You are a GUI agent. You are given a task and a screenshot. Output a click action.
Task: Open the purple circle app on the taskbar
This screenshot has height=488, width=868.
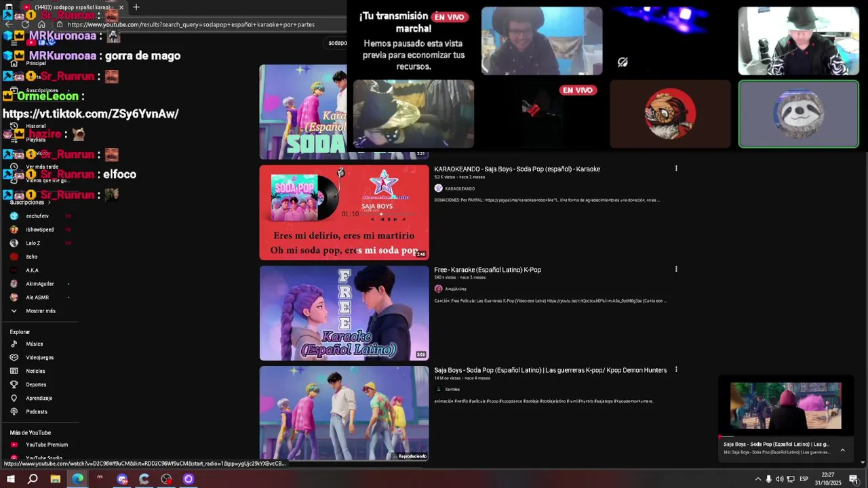(189, 479)
